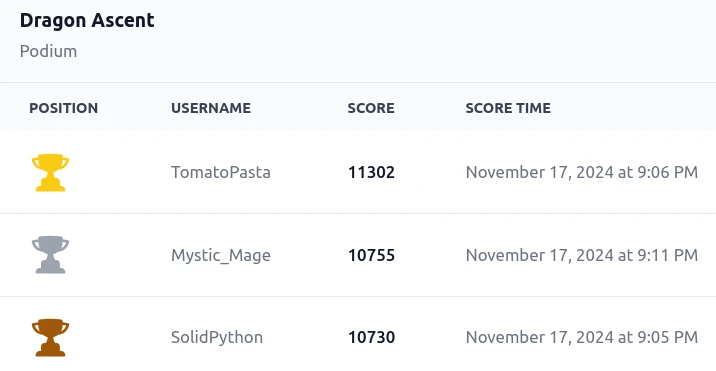Click the 9:11 PM score time
The image size is (716, 371).
(x=582, y=255)
